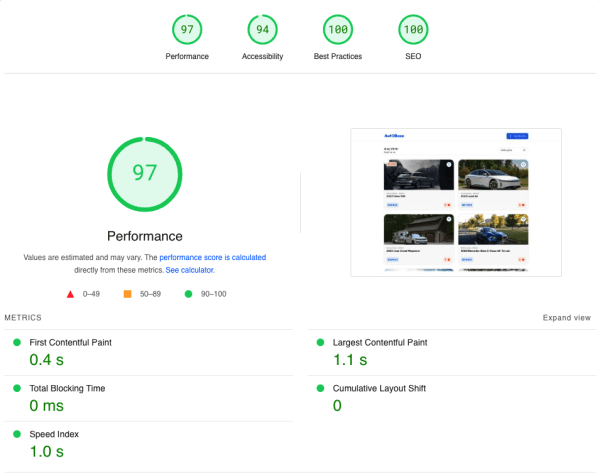This screenshot has width=600, height=473.
Task: Click the Performance score gauge showing 97
Action: click(x=187, y=29)
